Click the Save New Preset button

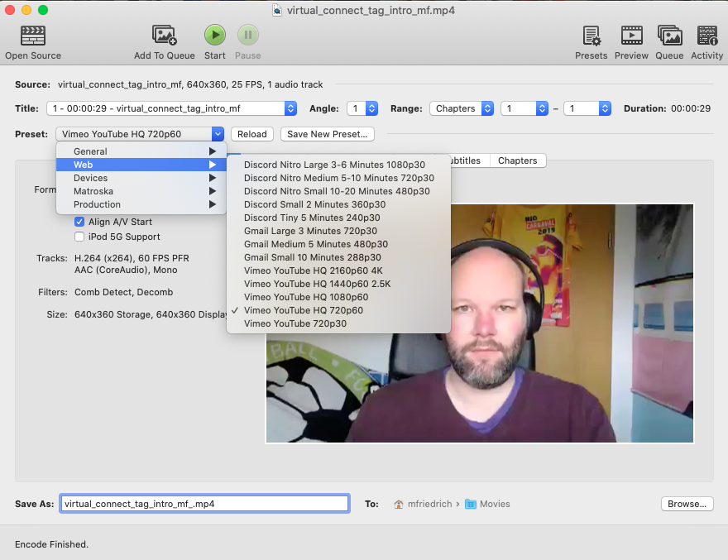pyautogui.click(x=328, y=134)
